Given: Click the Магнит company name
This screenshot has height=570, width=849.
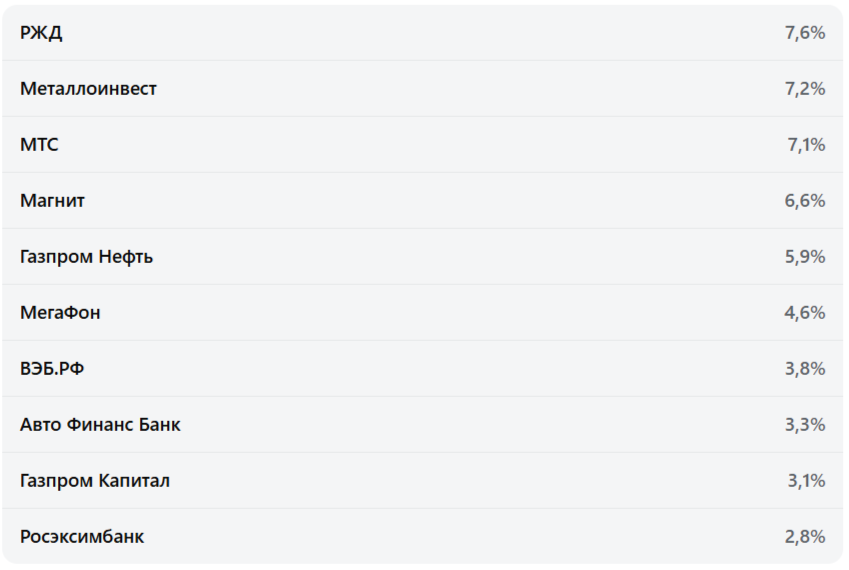Looking at the screenshot, I should coord(52,201).
